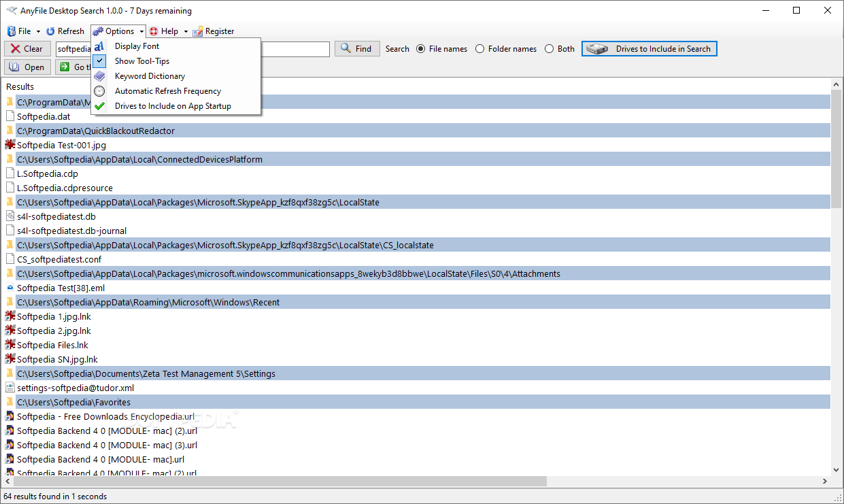Viewport: 844px width, 504px height.
Task: Click folder icon for Windows\Recent path
Action: click(x=10, y=302)
